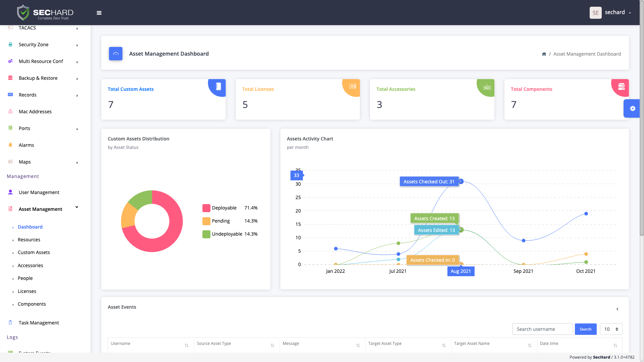The height and width of the screenshot is (362, 644).
Task: Click the Alarms bell icon in sidebar
Action: tap(10, 145)
